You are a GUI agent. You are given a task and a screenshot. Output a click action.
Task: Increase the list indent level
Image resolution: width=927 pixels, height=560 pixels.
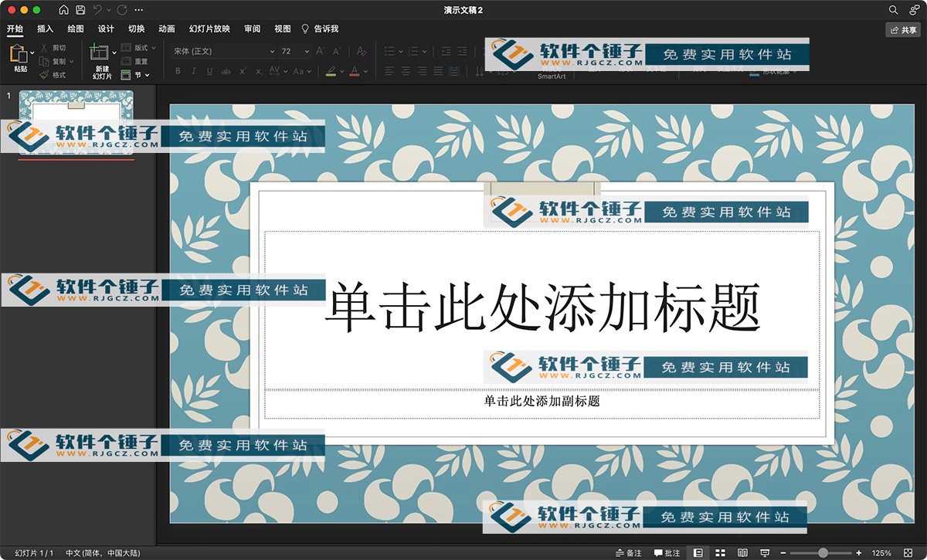pos(462,51)
